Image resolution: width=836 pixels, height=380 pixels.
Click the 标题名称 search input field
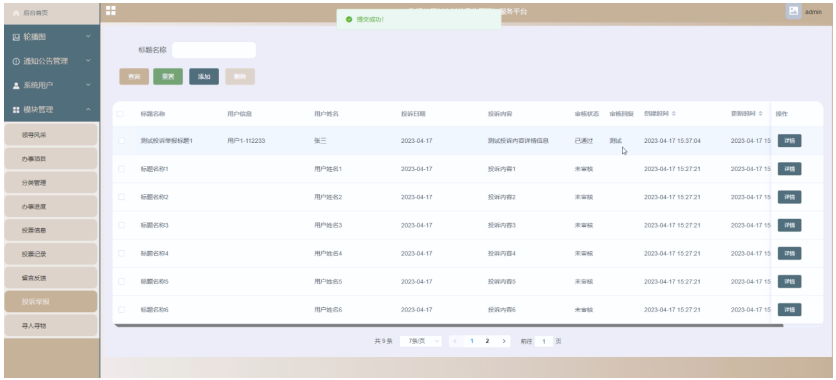(x=214, y=50)
